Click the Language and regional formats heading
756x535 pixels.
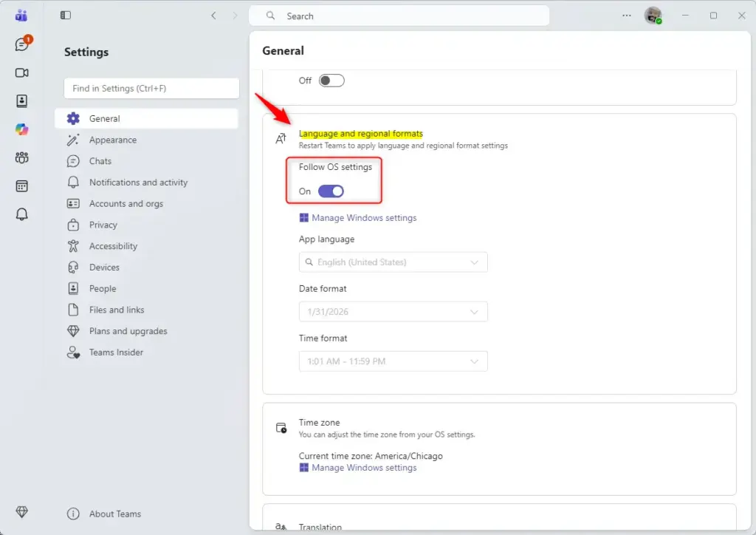[360, 134]
